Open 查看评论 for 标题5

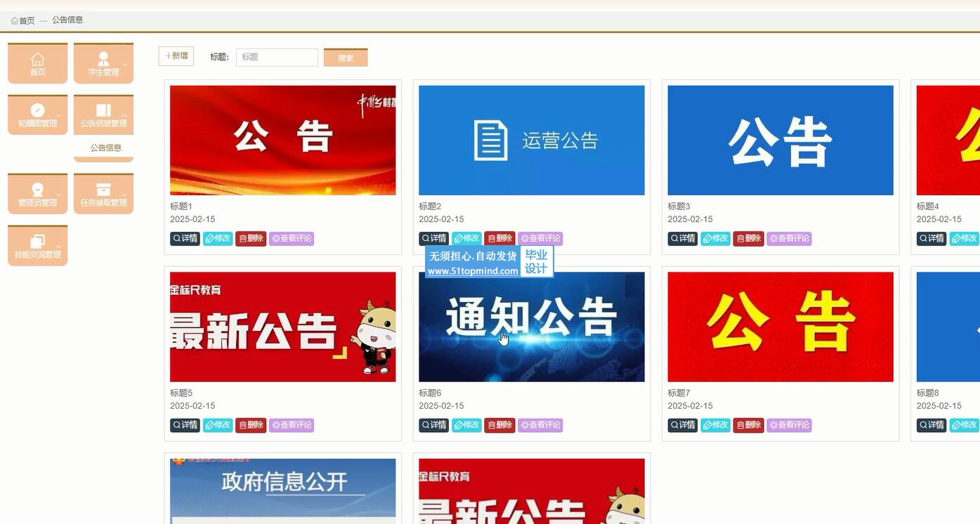pos(292,426)
